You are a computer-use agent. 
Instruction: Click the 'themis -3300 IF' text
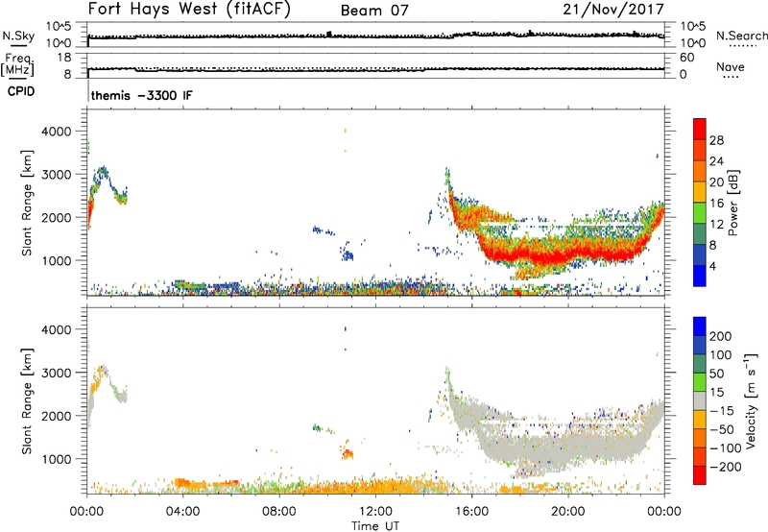(x=141, y=95)
